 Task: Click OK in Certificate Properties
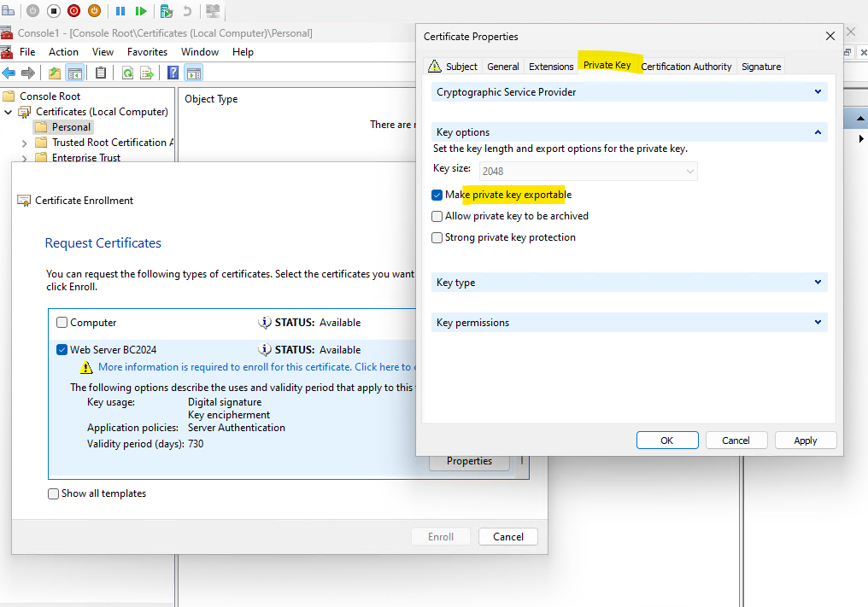coord(667,441)
